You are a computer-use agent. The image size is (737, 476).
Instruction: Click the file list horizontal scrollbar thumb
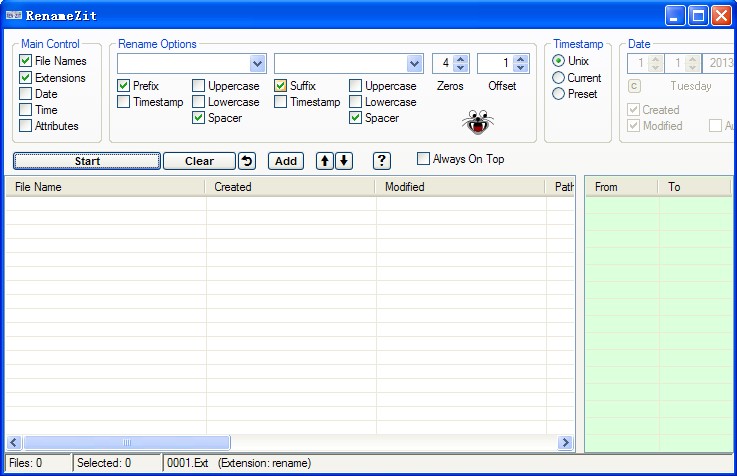[127, 442]
